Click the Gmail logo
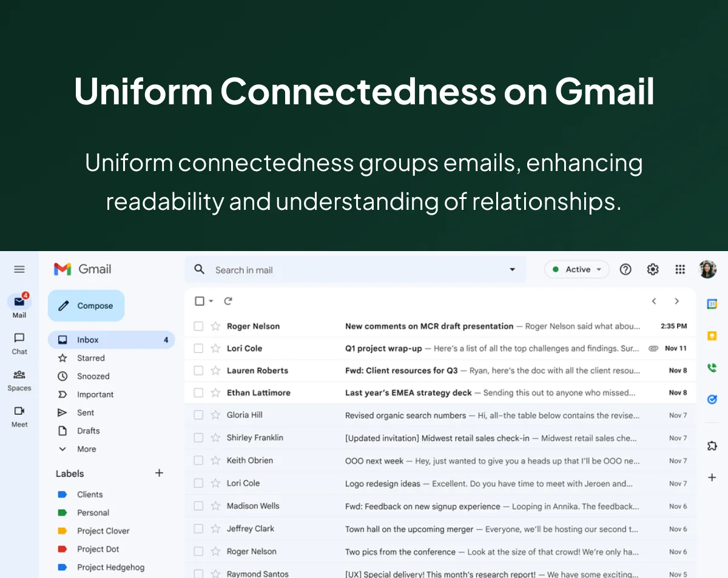The width and height of the screenshot is (728, 578). 83,269
